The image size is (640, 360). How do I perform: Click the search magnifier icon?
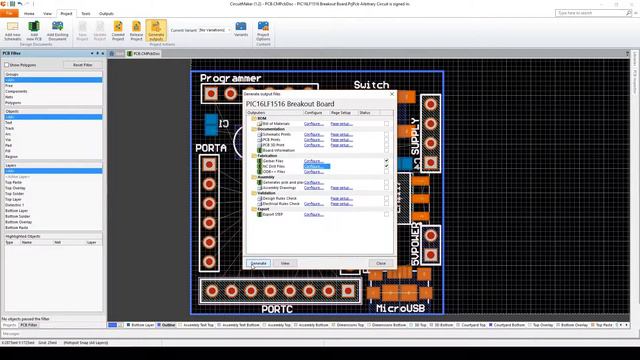(x=629, y=13)
